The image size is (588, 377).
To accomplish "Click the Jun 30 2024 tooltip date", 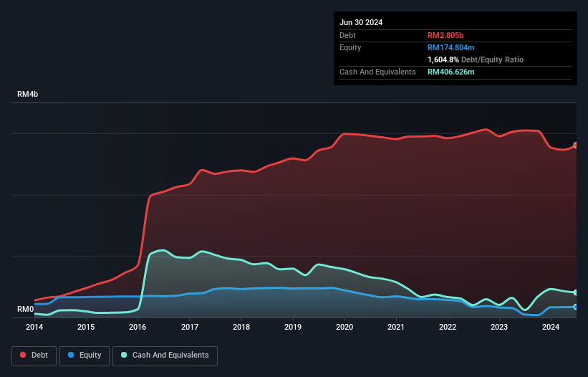I will pyautogui.click(x=361, y=22).
